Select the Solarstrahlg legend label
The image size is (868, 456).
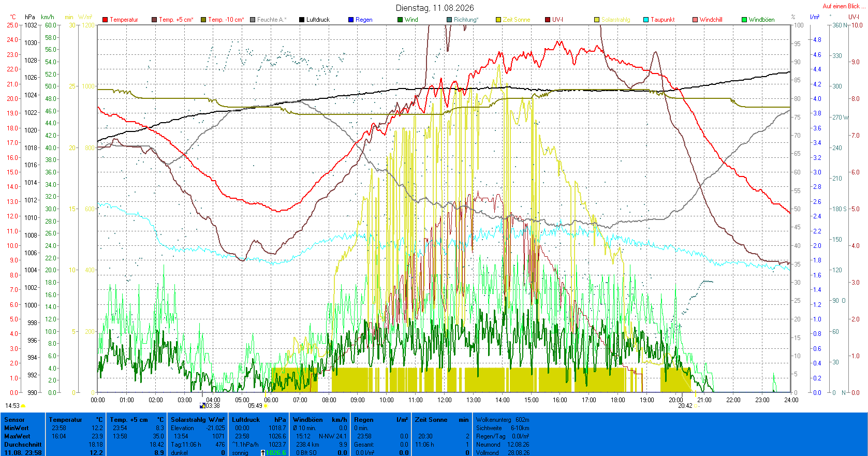tap(616, 20)
